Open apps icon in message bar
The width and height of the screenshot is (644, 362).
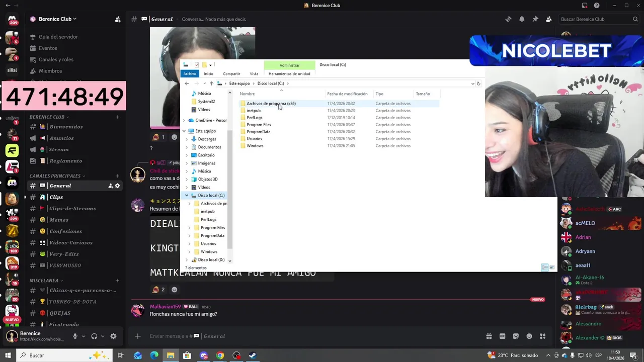click(543, 336)
